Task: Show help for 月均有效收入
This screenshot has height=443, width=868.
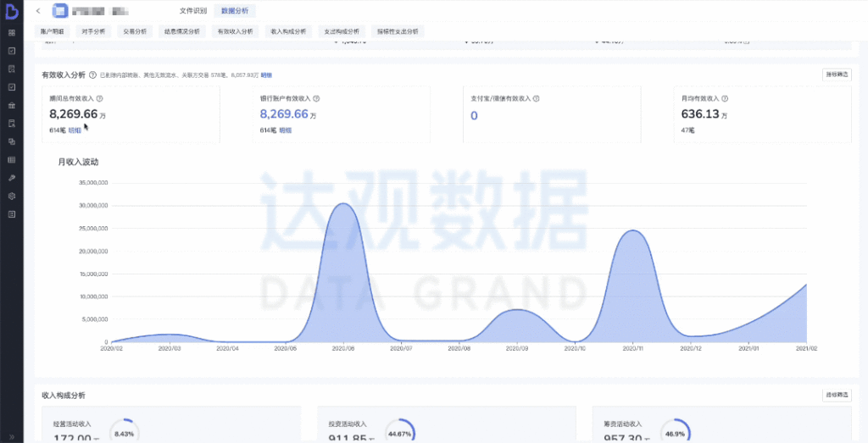Action: pyautogui.click(x=725, y=98)
